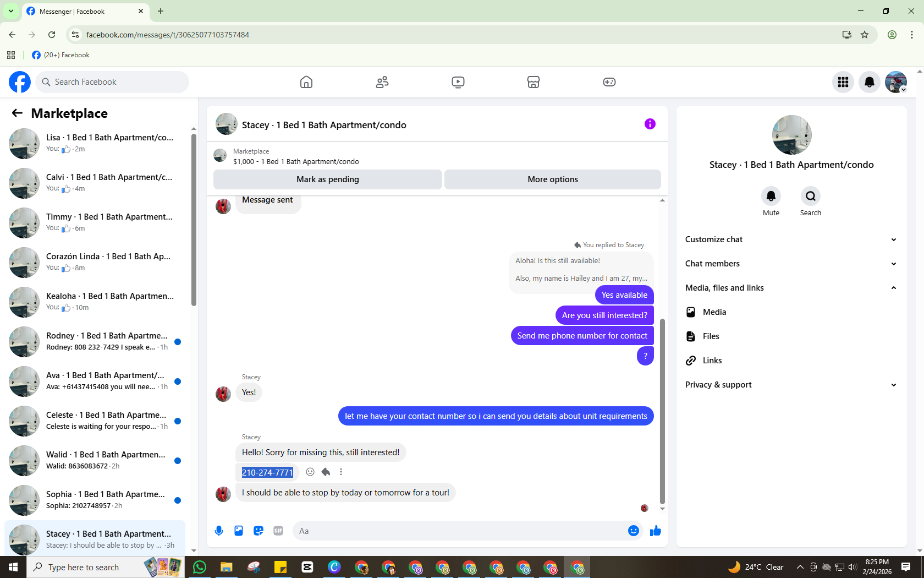Open the Lisa conversation
Viewport: 924px width, 578px height.
(95, 143)
